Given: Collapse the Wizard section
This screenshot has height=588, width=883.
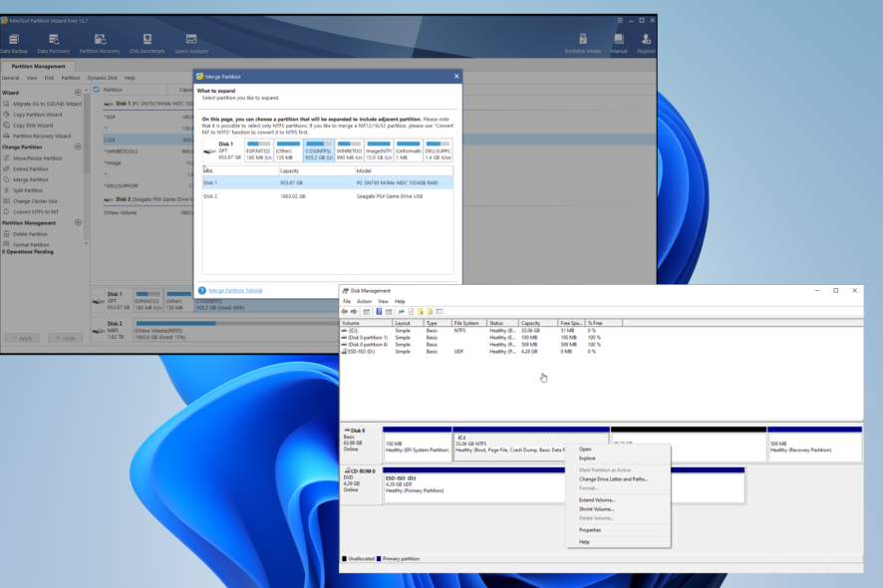Looking at the screenshot, I should pos(78,93).
